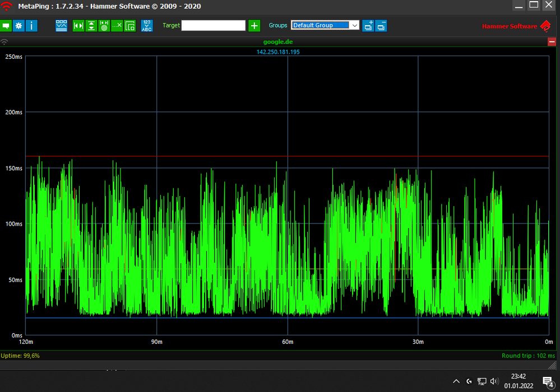560x392 pixels.
Task: Close the google.de graph with red minus
Action: 552,42
